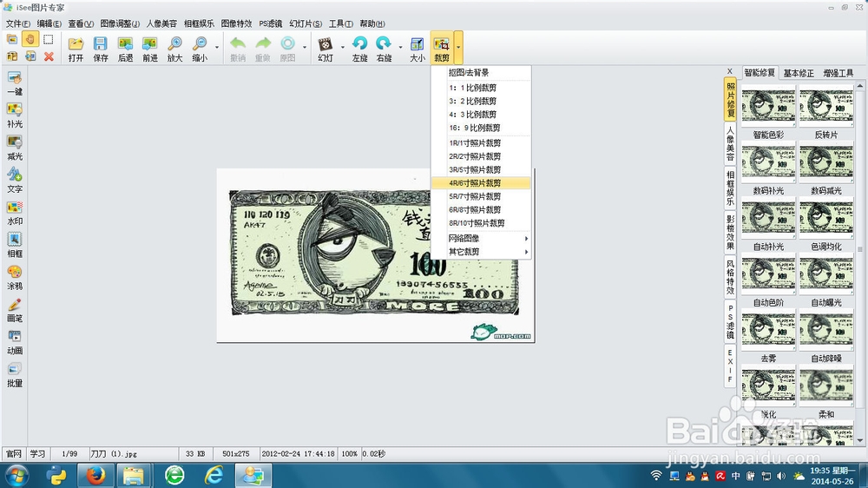Switch to the 增强工具 tab

pyautogui.click(x=838, y=73)
